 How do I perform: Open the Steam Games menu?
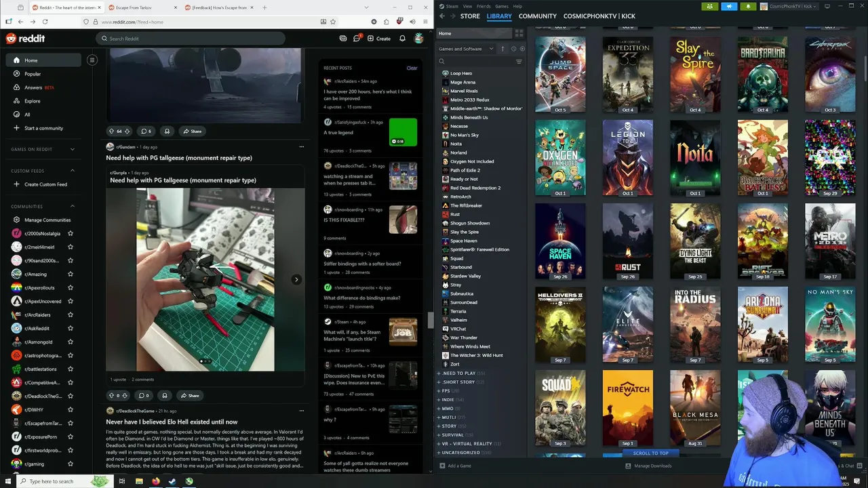point(502,6)
